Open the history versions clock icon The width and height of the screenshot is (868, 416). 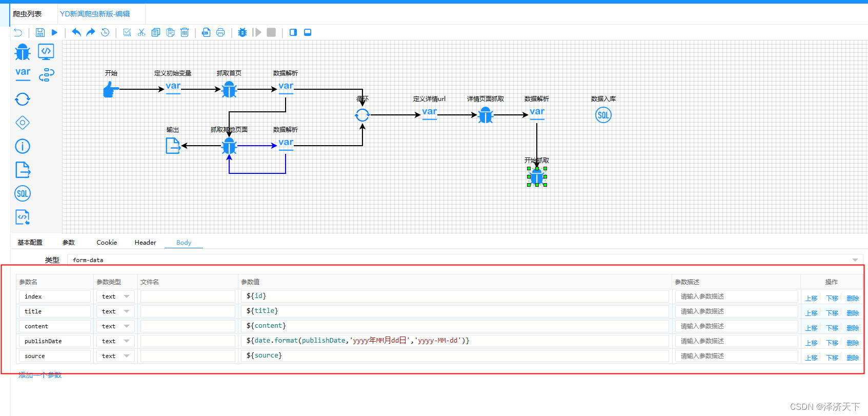pos(105,32)
